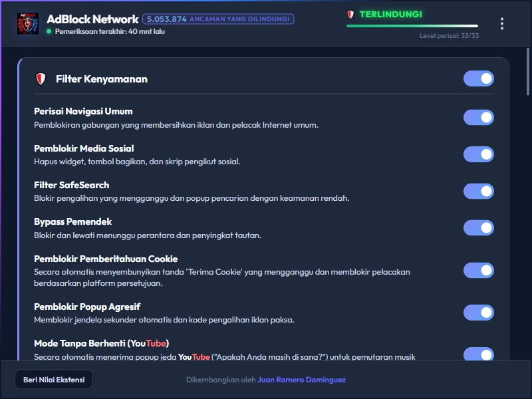This screenshot has width=532, height=399.
Task: Click description 'Pemblokiran gabungan yang membersihkan iklan'
Action: (x=176, y=125)
